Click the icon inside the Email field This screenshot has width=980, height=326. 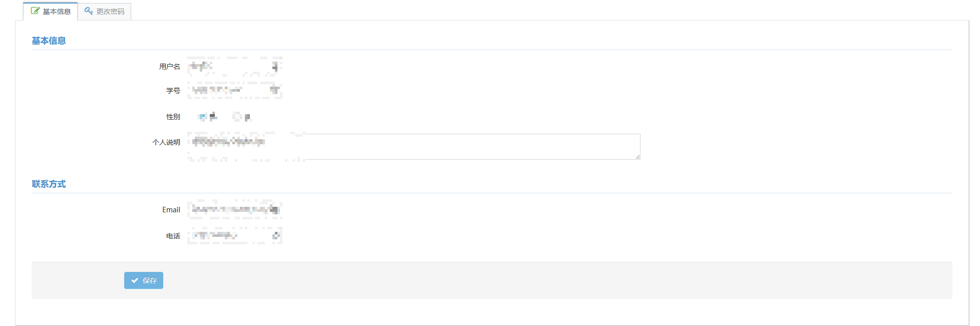(x=274, y=209)
